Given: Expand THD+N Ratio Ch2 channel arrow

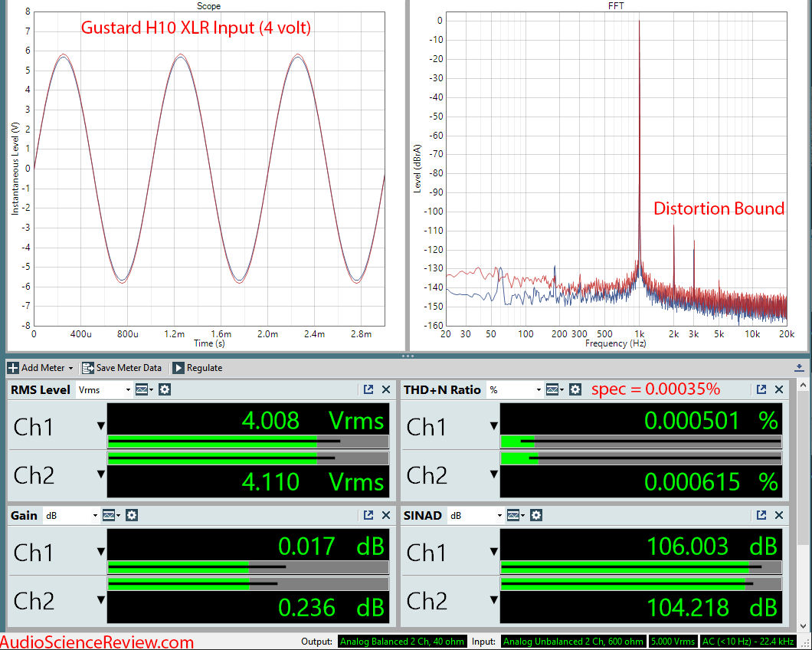Looking at the screenshot, I should coord(494,474).
